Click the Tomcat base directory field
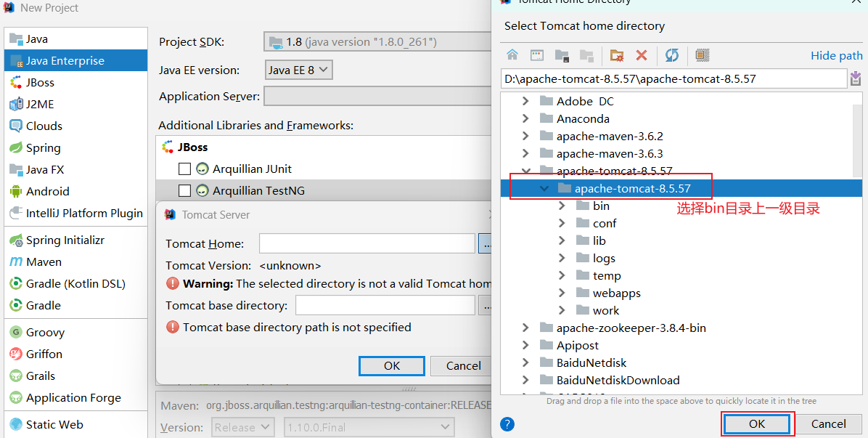Image resolution: width=868 pixels, height=438 pixels. tap(385, 306)
